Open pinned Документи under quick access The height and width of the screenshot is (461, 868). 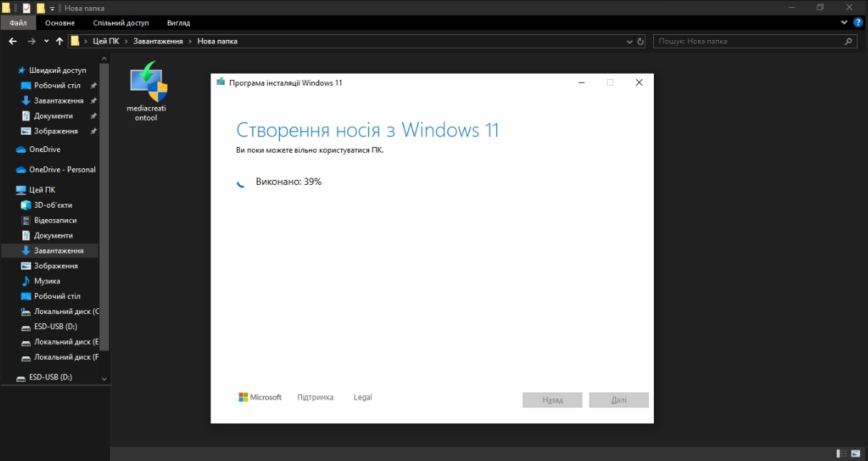tap(54, 116)
